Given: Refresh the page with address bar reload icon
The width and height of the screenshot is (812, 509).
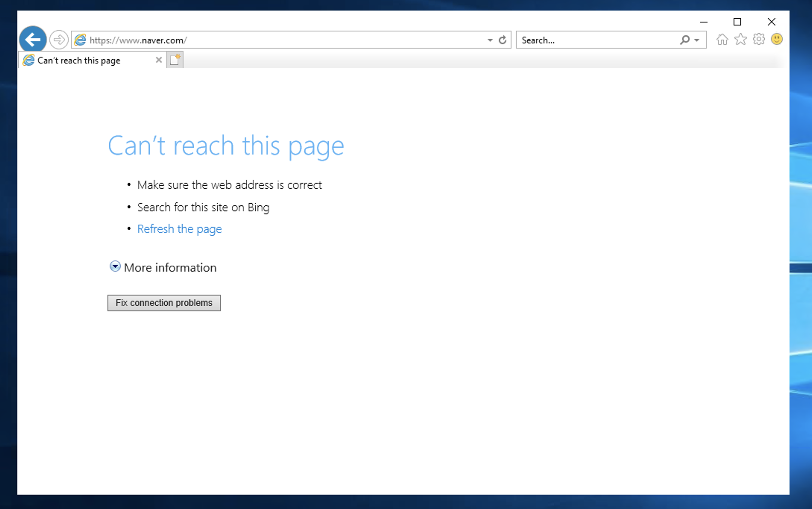Looking at the screenshot, I should pyautogui.click(x=503, y=40).
